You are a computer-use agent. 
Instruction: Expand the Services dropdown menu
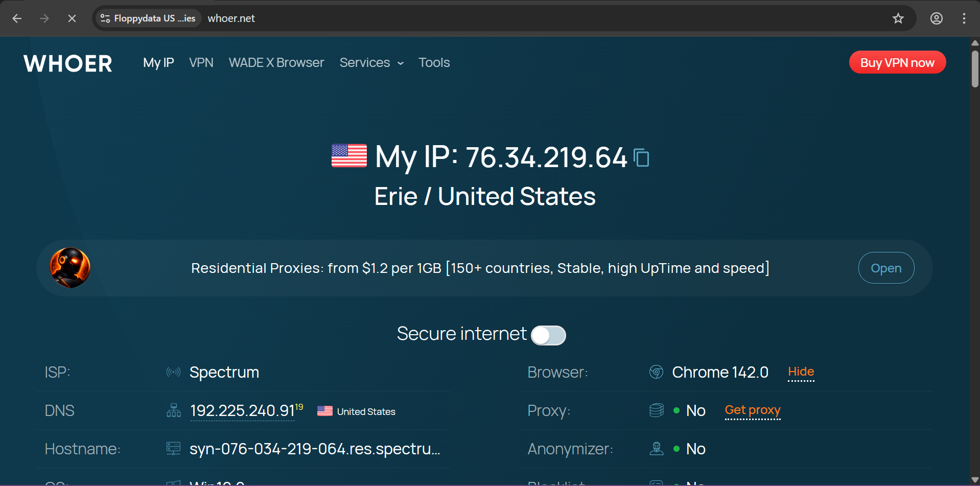coord(371,62)
